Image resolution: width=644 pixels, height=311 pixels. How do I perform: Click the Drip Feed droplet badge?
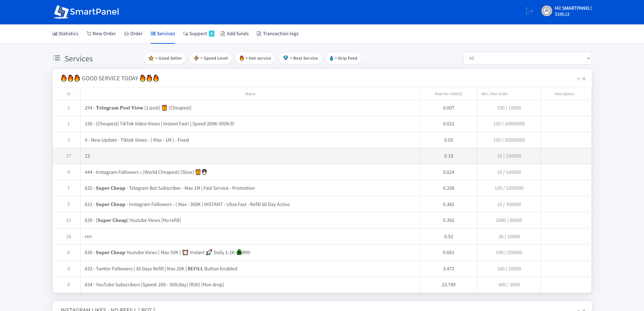tap(343, 58)
